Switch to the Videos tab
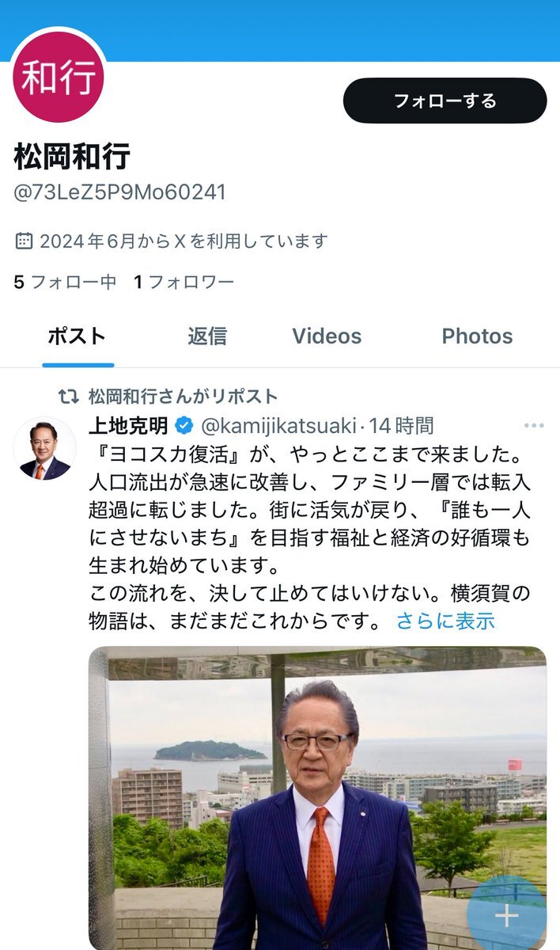The image size is (560, 950). tap(327, 336)
